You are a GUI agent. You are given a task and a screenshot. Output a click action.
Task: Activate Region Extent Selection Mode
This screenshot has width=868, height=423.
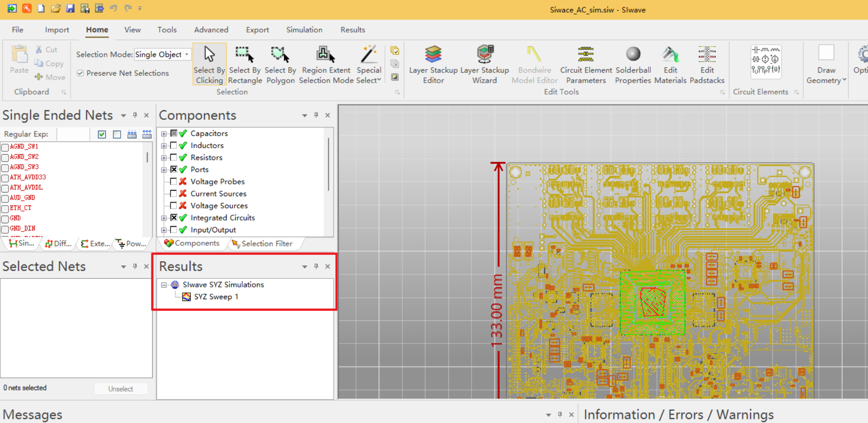[x=326, y=64]
